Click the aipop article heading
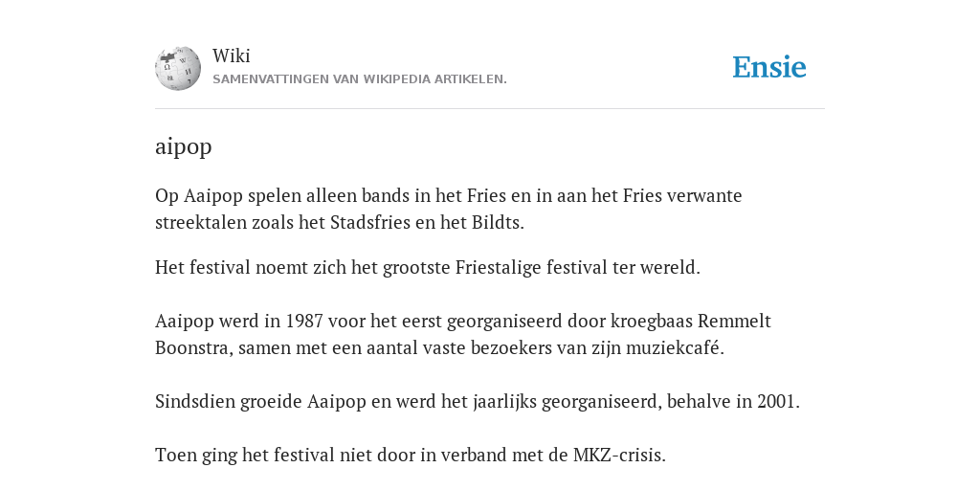Screen dimensions: 980x490 (183, 146)
